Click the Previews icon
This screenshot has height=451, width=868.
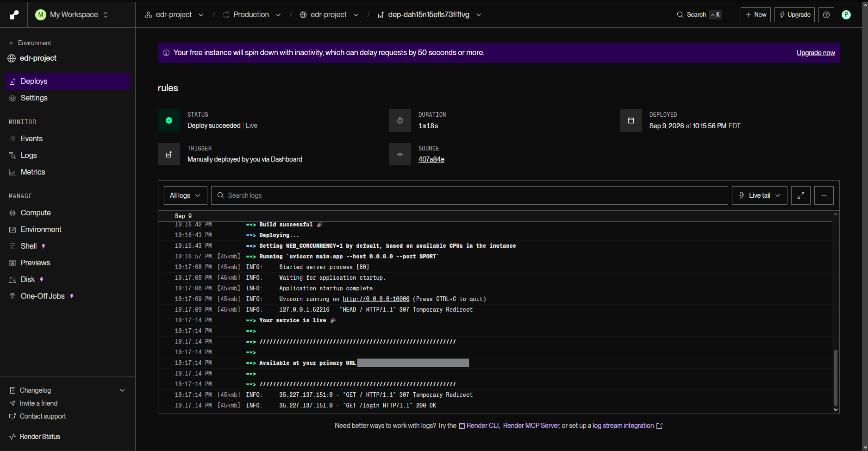pos(12,263)
